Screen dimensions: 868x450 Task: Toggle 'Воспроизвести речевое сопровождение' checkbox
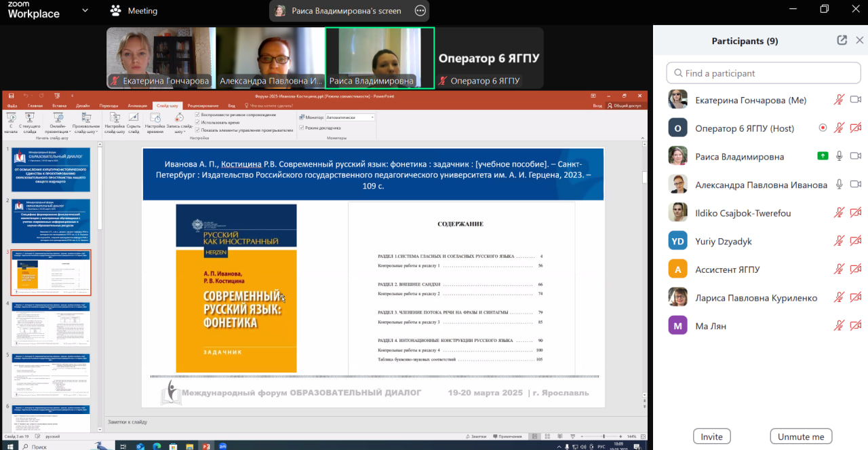coord(197,115)
